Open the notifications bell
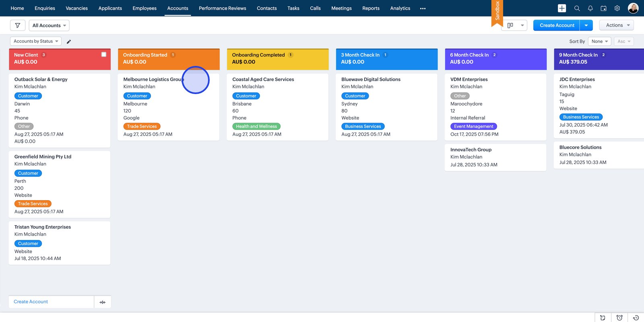 pos(590,8)
